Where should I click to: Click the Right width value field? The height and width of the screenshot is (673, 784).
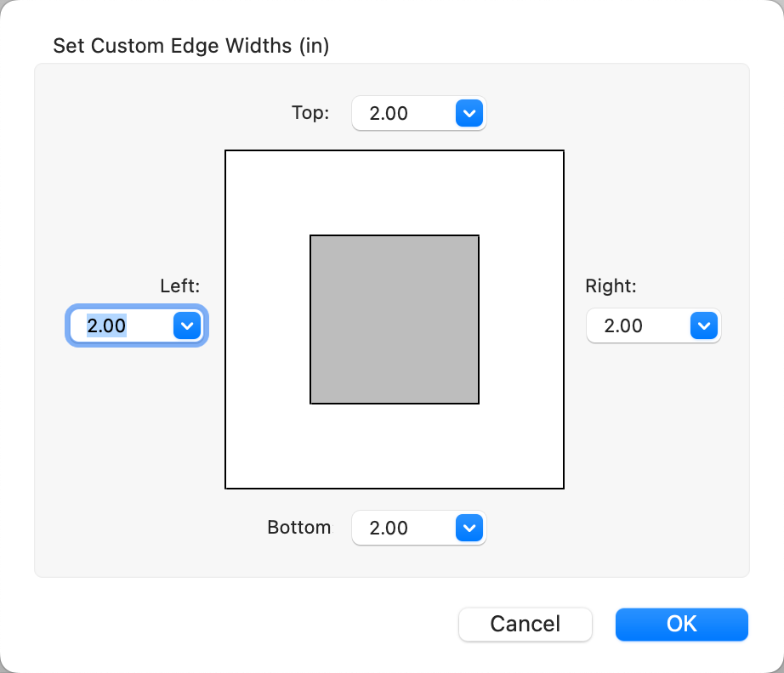(636, 325)
